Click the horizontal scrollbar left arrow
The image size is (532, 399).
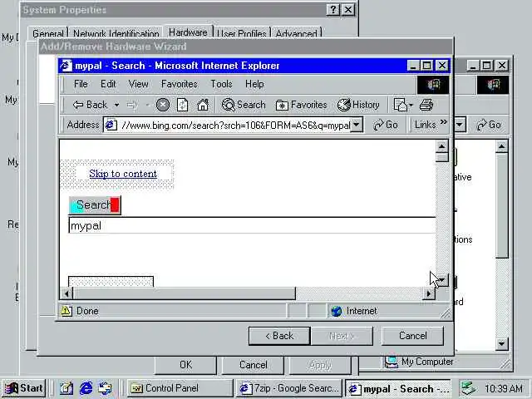[x=66, y=293]
